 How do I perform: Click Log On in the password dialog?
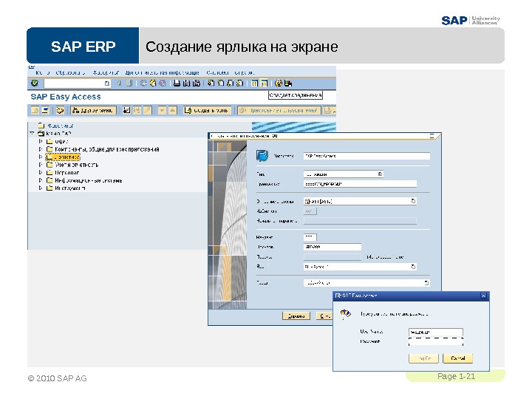(x=424, y=358)
